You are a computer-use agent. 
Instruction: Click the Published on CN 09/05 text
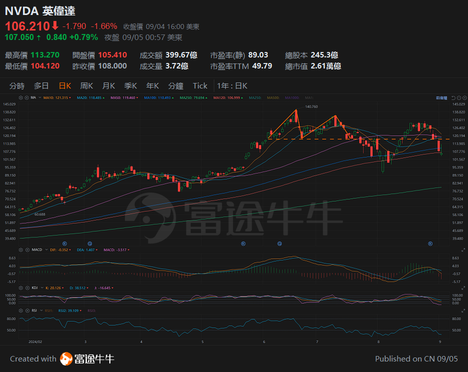point(416,359)
